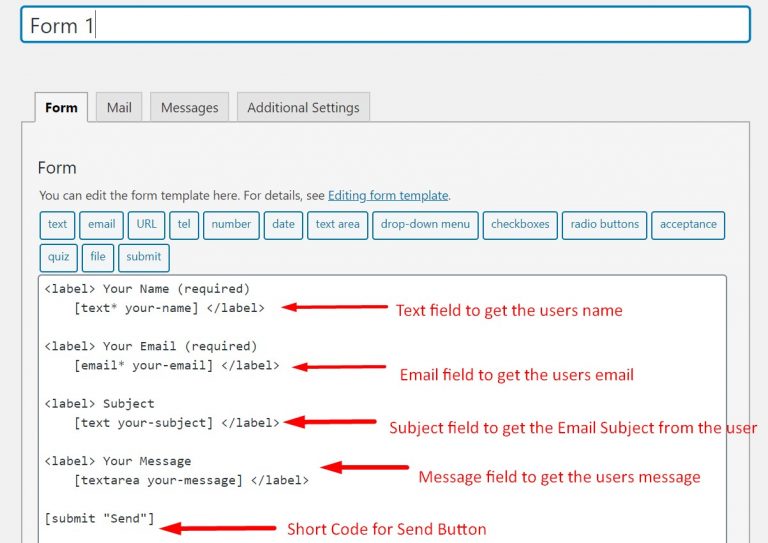Viewport: 768px width, 543px height.
Task: Add a tel field tag
Action: (x=184, y=225)
